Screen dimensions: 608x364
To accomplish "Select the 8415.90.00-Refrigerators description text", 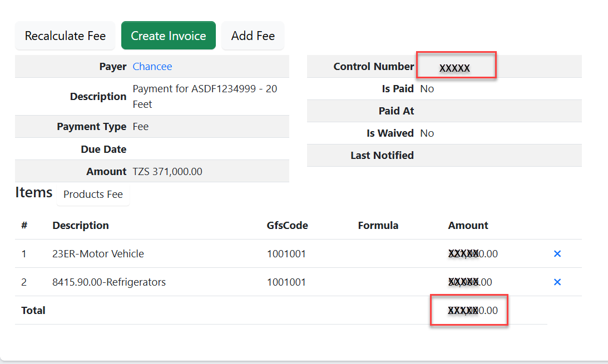I will 109,282.
